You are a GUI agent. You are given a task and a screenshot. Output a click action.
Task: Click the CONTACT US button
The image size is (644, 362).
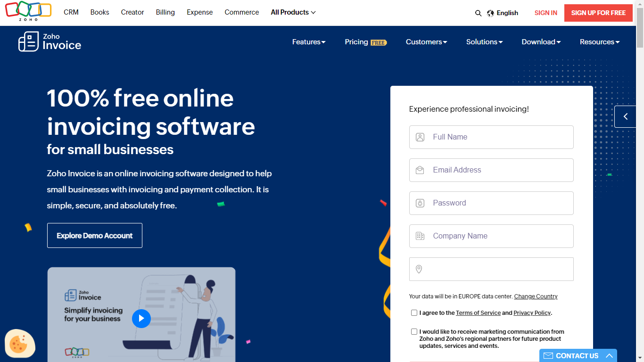[578, 356]
